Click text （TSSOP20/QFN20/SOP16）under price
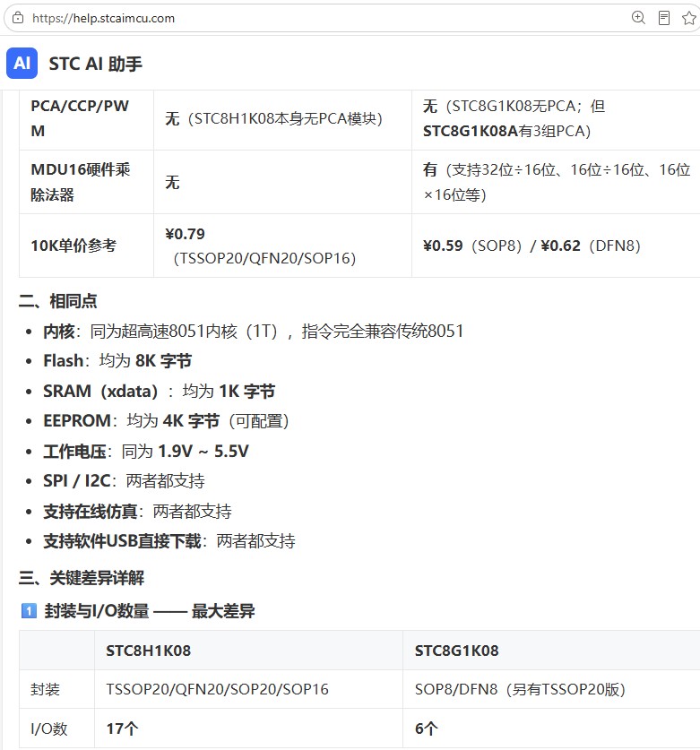This screenshot has width=700, height=750. point(264,258)
